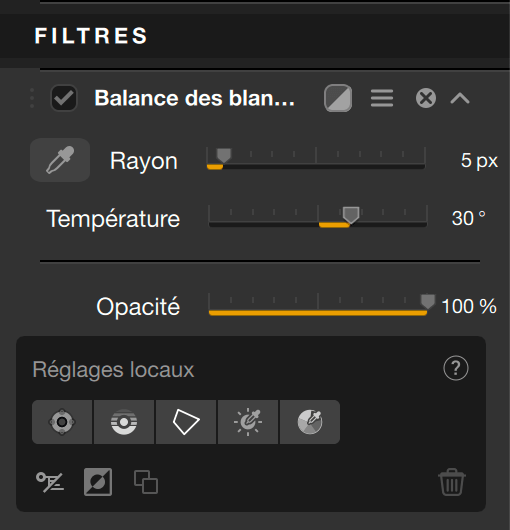The height and width of the screenshot is (530, 510).
Task: Collapse the Balance des blancs filter panel
Action: coord(460,98)
